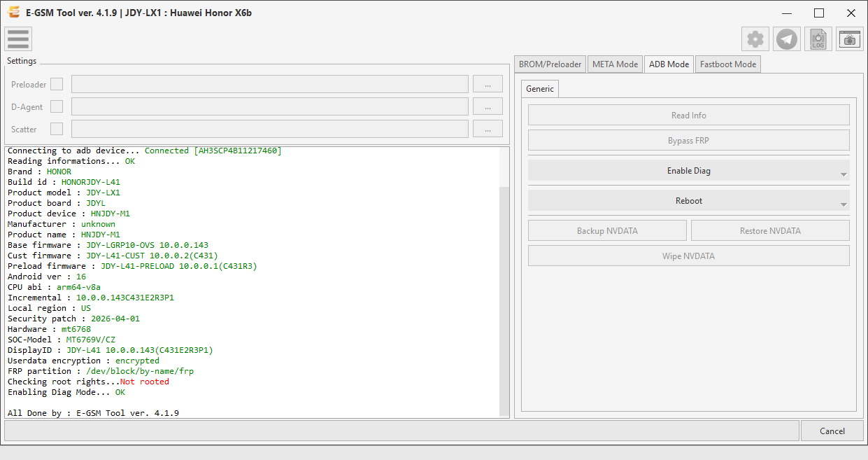868x460 pixels.
Task: Browse for the Scatter file
Action: 488,129
